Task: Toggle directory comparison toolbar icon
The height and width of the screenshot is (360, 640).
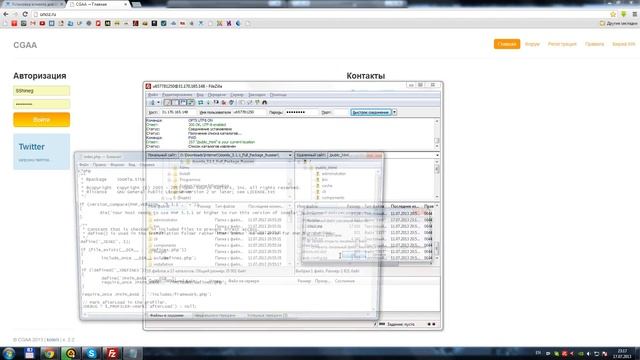Action: [x=249, y=102]
